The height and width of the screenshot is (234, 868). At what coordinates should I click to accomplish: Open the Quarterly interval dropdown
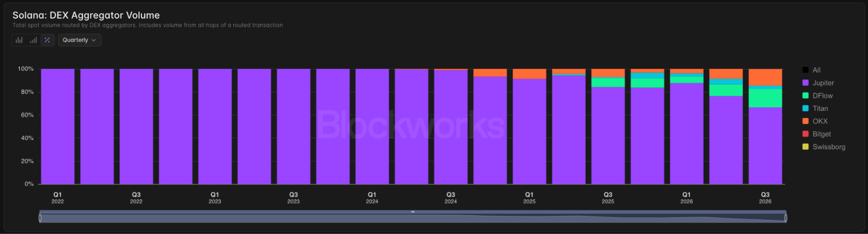coord(79,40)
